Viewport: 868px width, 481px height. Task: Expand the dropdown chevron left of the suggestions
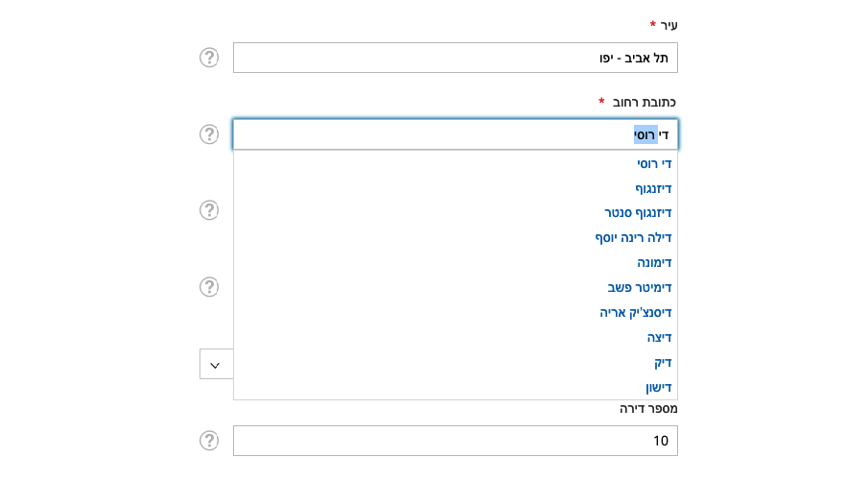click(x=216, y=364)
